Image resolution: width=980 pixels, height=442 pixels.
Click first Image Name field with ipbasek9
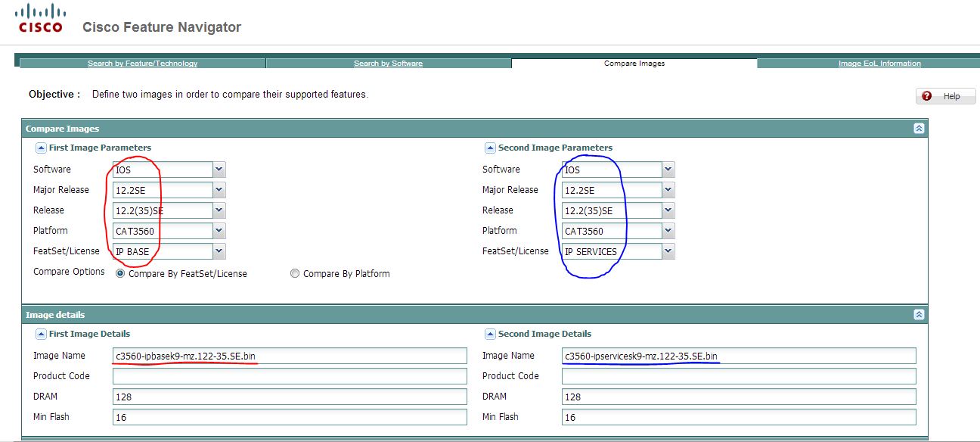coord(290,356)
